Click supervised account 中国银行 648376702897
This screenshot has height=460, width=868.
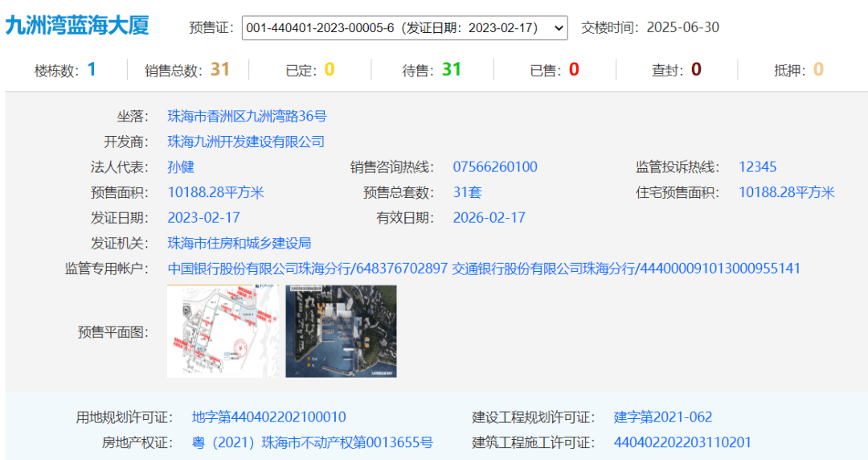coord(307,269)
